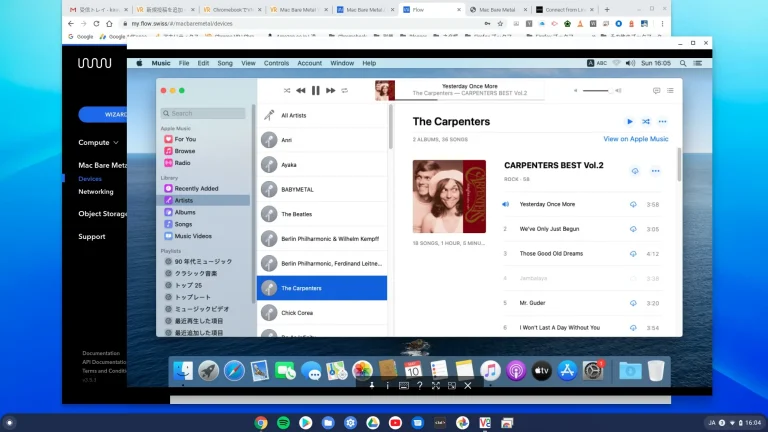This screenshot has height=432, width=768.
Task: Click the CARPENTERS BEST Vol.2 album cover
Action: click(449, 196)
